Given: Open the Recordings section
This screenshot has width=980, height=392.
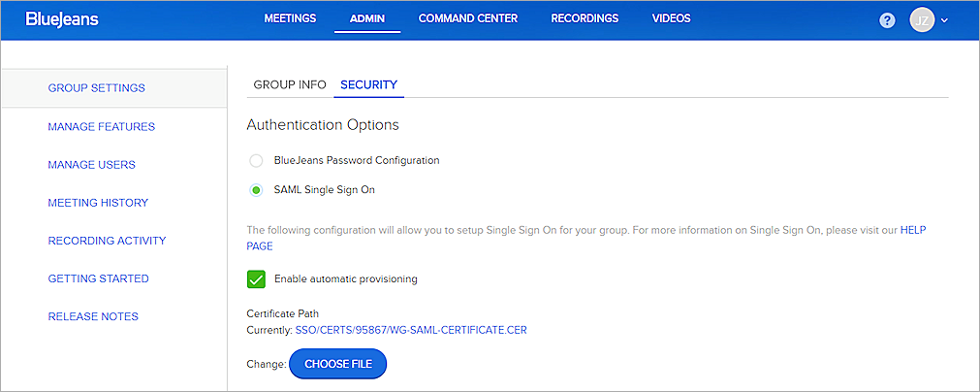Looking at the screenshot, I should 584,18.
